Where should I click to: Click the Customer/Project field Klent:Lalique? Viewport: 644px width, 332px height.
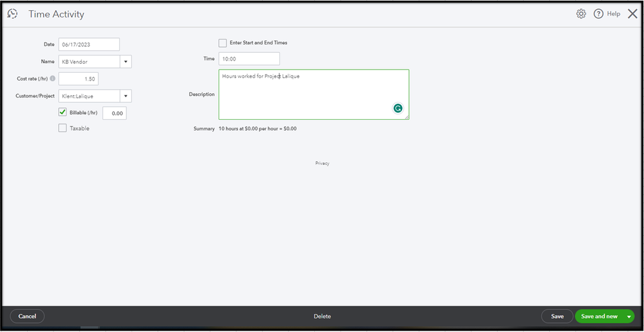[89, 96]
